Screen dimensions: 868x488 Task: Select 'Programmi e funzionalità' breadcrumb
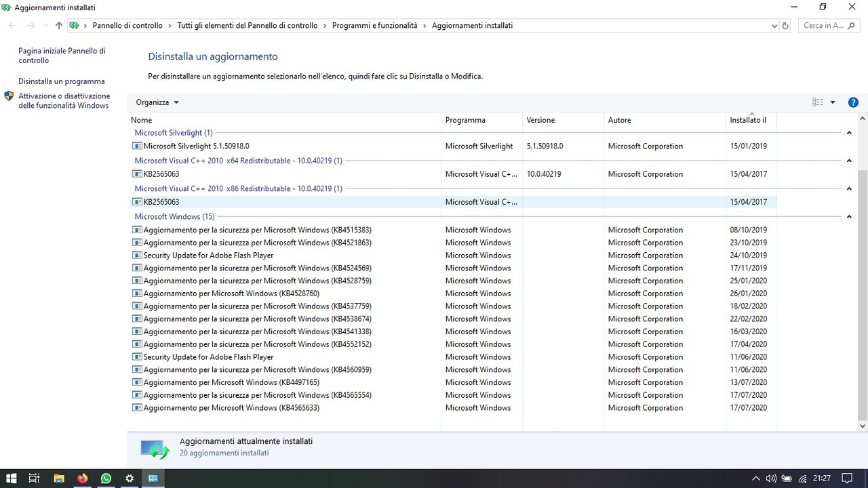(x=375, y=26)
